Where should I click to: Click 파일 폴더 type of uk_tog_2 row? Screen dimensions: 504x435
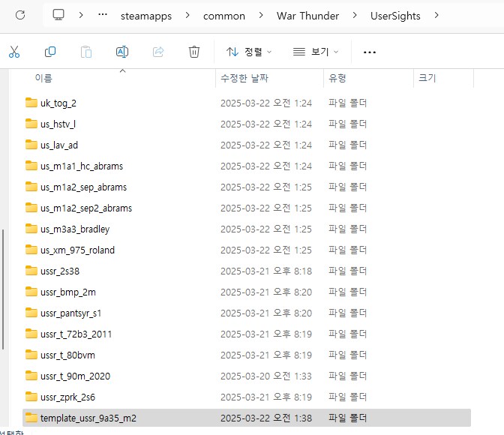[x=347, y=103]
